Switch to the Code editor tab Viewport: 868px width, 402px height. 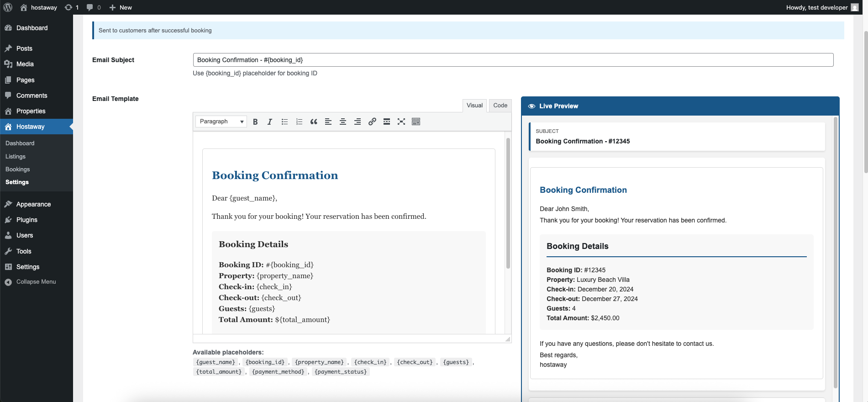(500, 106)
